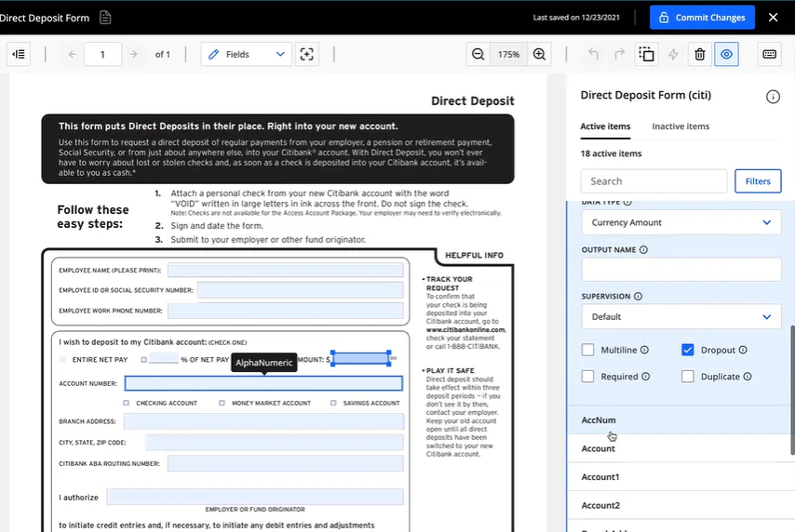
Task: Open the Filters button
Action: 758,181
